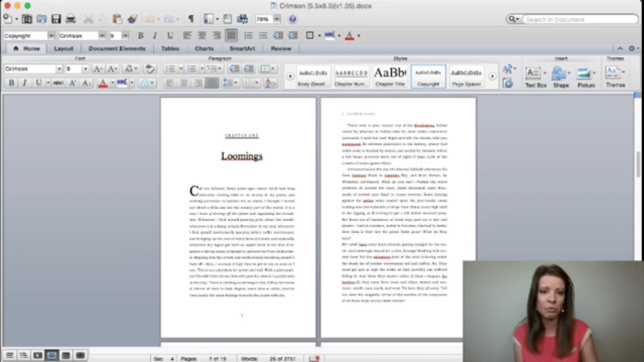This screenshot has width=644, height=362.
Task: Click the Print icon in toolbar
Action: (70, 19)
